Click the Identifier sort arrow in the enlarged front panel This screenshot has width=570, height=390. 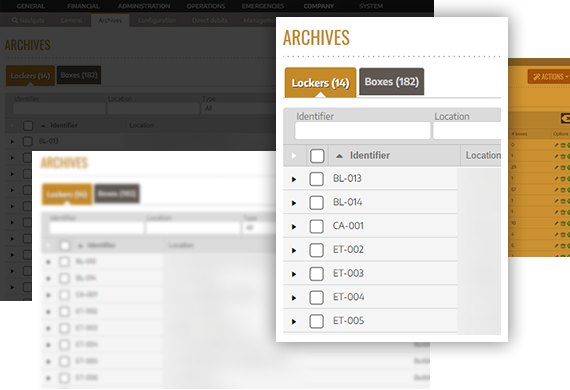pos(339,156)
